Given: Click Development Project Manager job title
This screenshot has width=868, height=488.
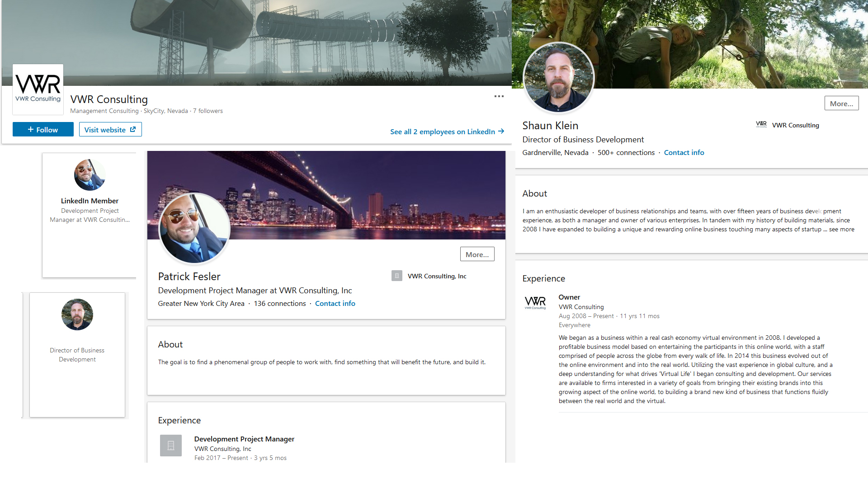Looking at the screenshot, I should pyautogui.click(x=244, y=439).
